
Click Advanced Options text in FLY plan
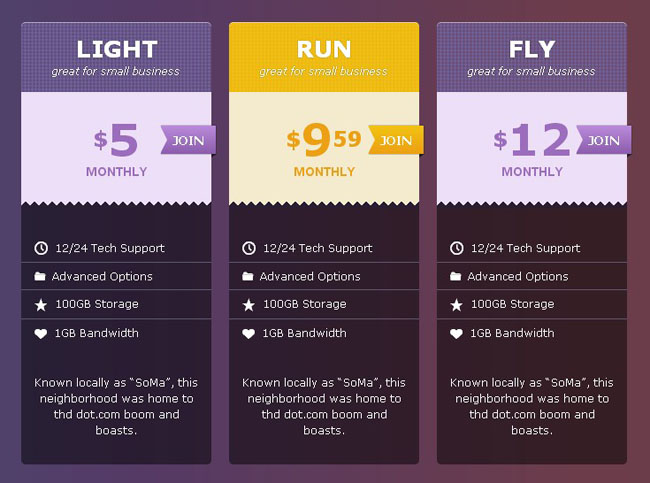(x=517, y=276)
